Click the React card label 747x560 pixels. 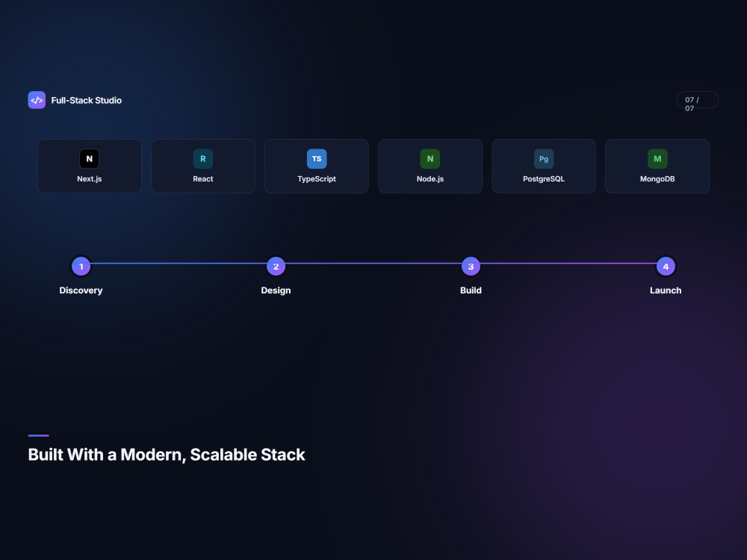[x=203, y=179]
